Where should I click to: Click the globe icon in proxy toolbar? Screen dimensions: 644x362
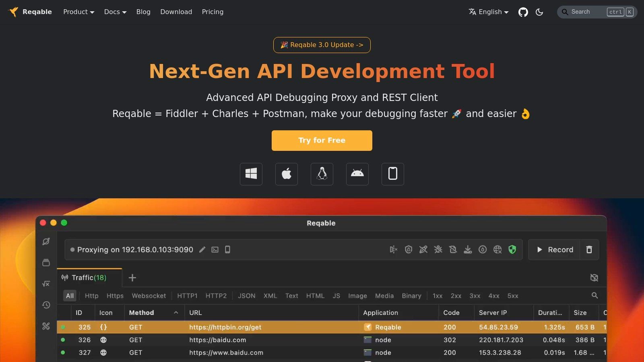[x=497, y=250]
